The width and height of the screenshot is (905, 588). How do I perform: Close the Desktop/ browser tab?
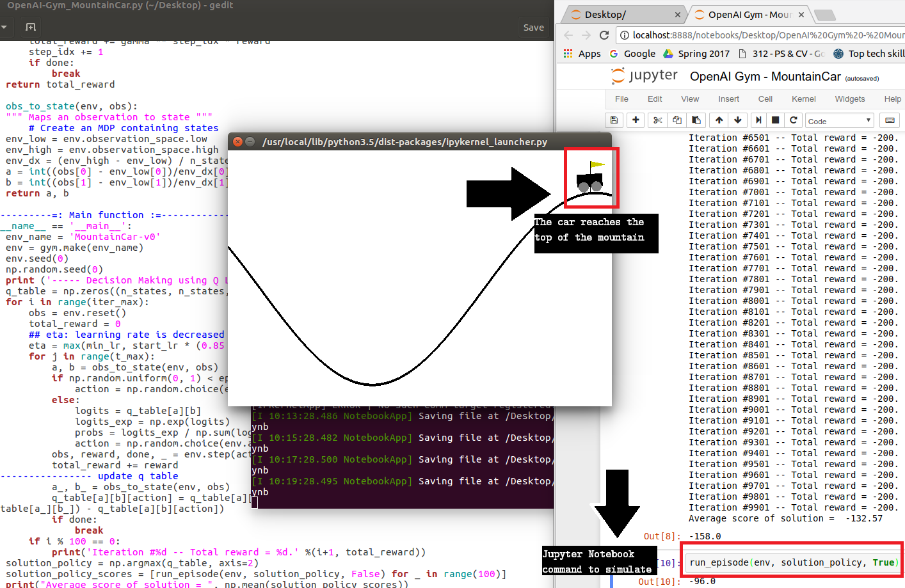point(678,15)
